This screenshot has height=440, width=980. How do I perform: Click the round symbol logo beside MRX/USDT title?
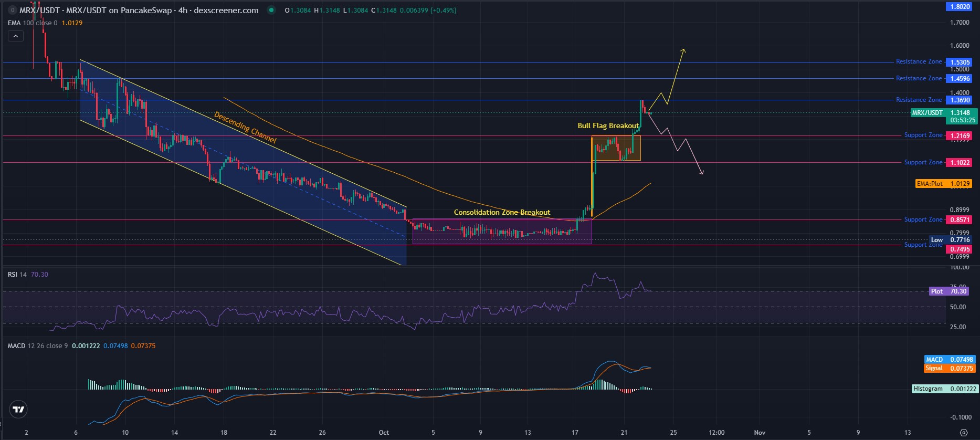(12, 10)
